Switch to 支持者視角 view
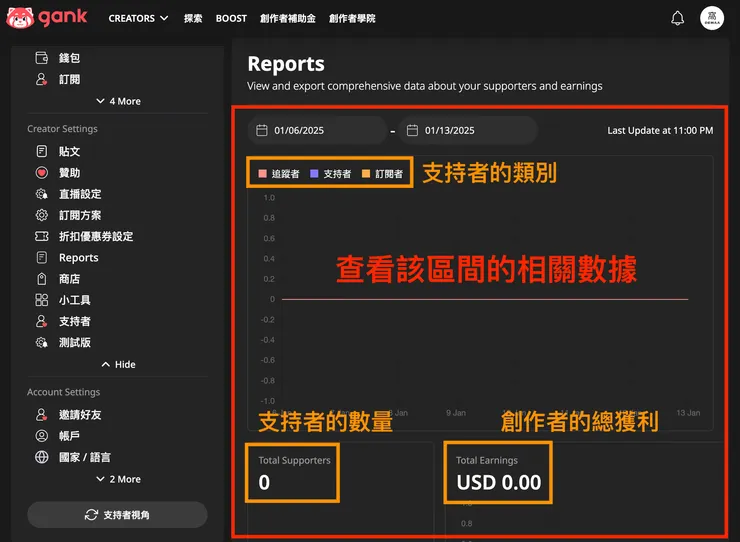 (x=117, y=515)
